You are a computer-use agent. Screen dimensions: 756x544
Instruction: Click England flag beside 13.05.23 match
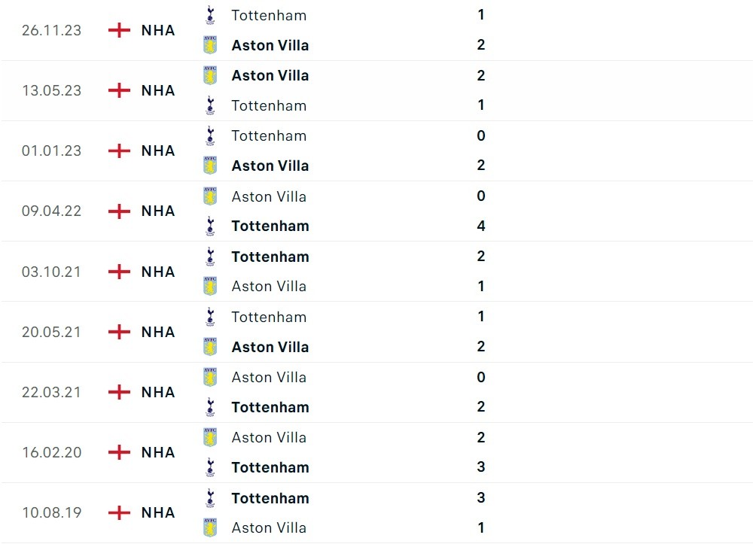[x=119, y=90]
